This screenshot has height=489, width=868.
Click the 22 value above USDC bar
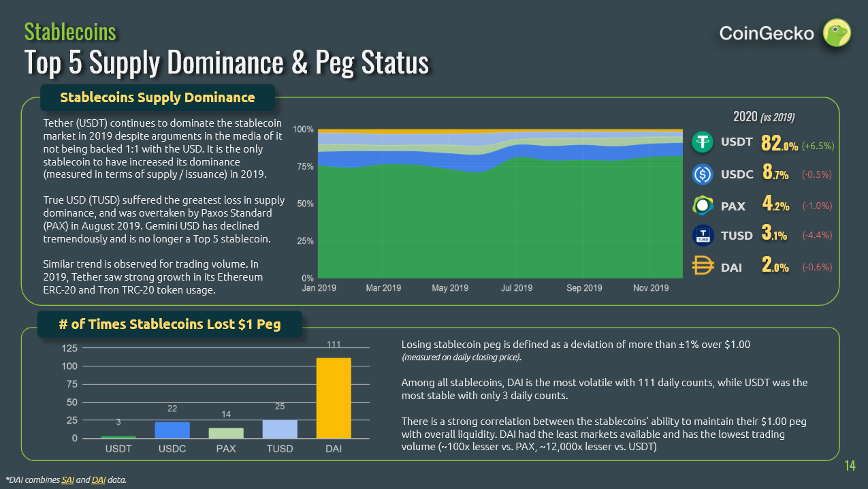(172, 409)
